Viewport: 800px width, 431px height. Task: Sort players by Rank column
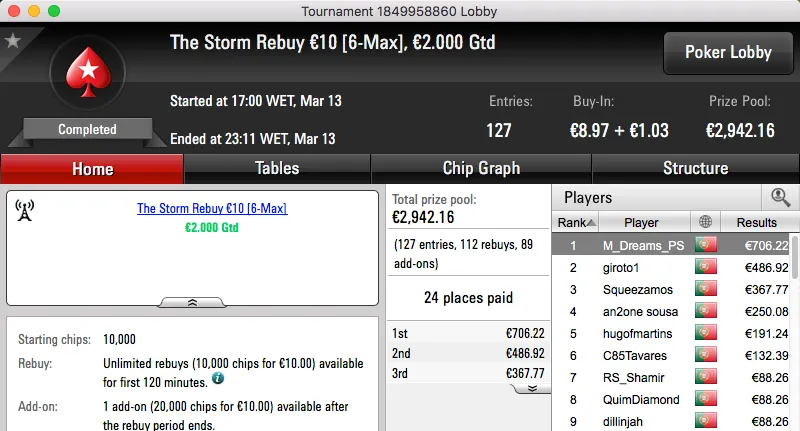[x=577, y=223]
